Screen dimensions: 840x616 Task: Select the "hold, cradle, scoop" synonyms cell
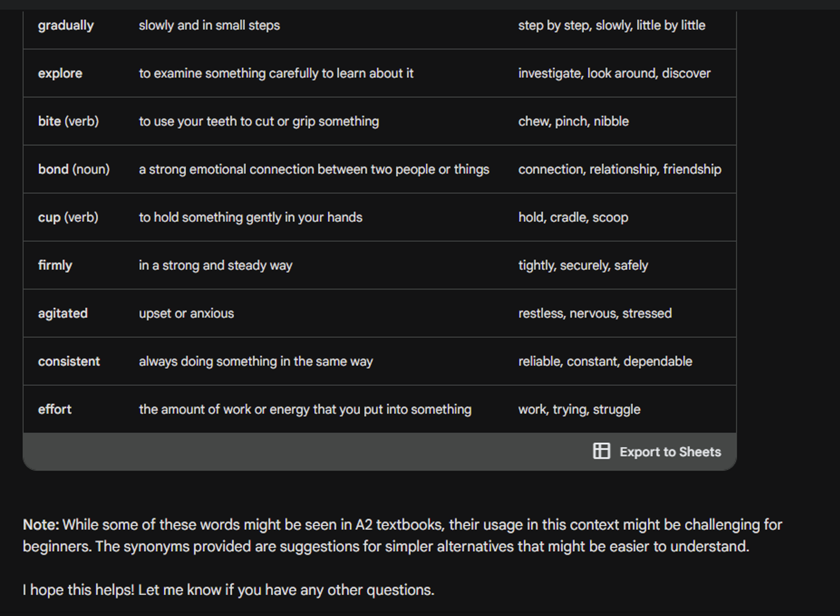[573, 217]
